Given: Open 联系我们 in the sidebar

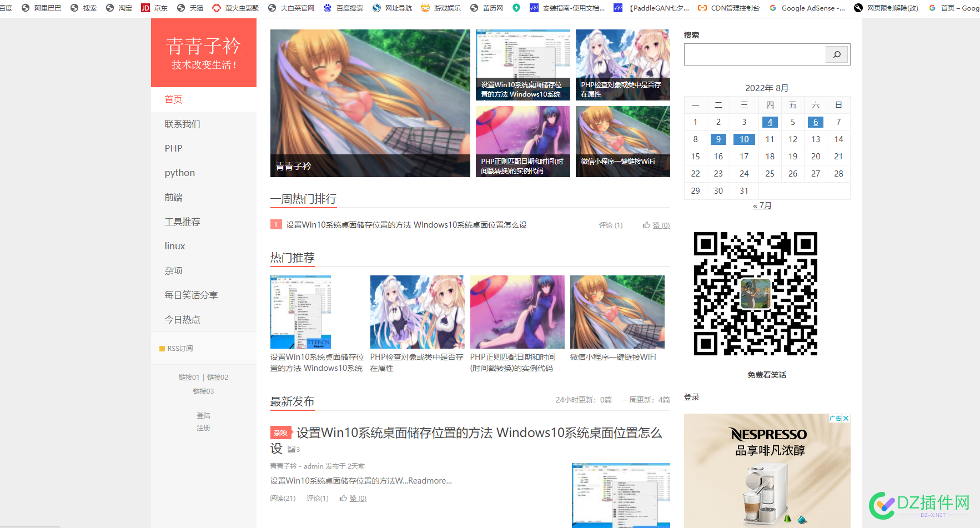Looking at the screenshot, I should [x=204, y=124].
